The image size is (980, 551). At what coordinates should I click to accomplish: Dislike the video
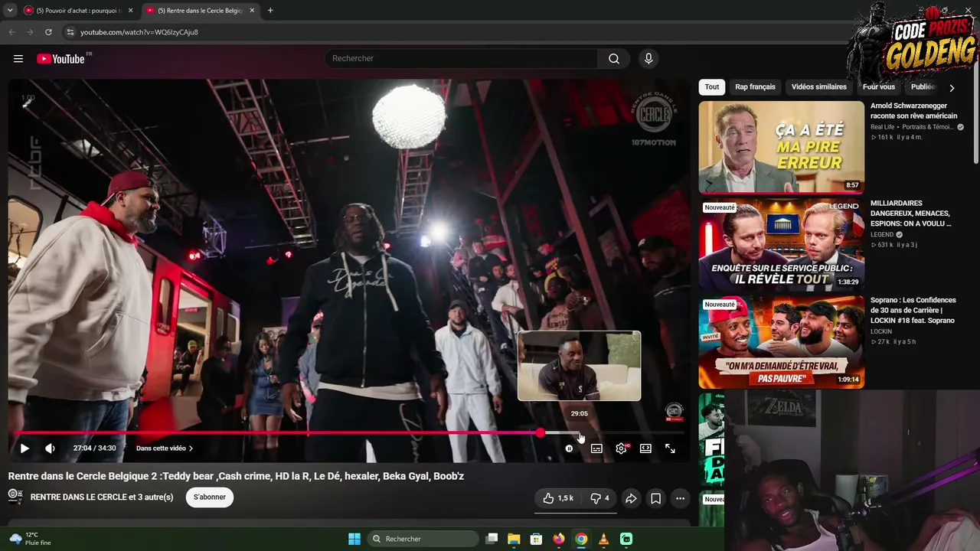click(x=599, y=498)
